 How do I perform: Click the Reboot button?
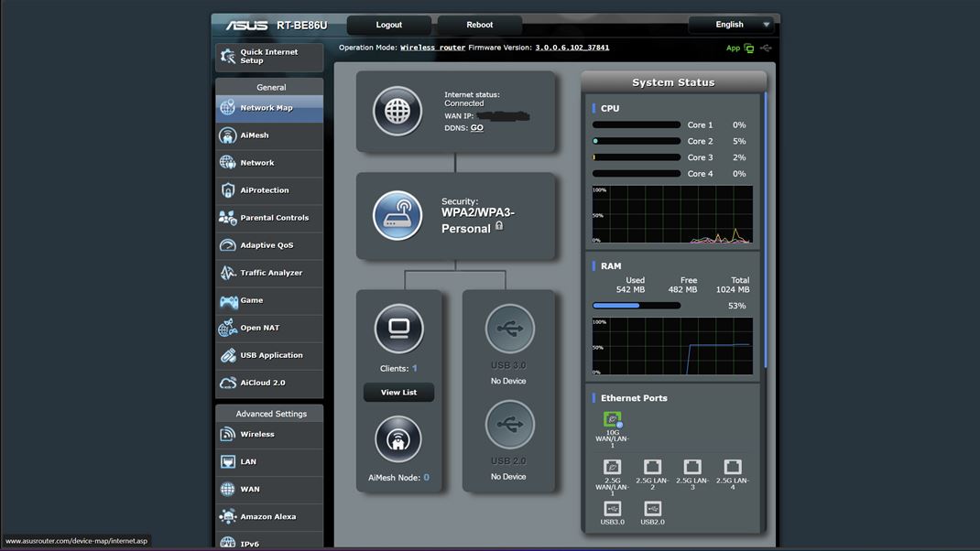[479, 25]
